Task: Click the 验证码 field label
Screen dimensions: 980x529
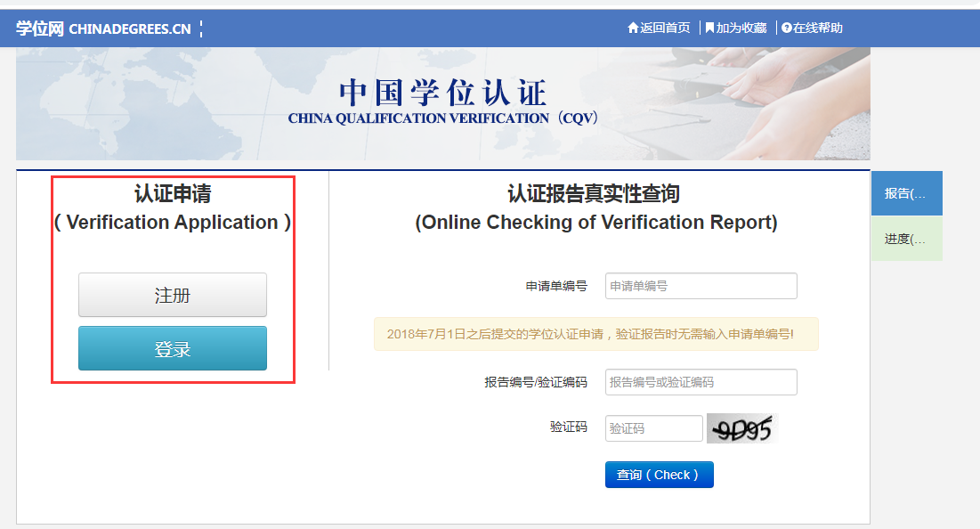Action: pyautogui.click(x=568, y=427)
